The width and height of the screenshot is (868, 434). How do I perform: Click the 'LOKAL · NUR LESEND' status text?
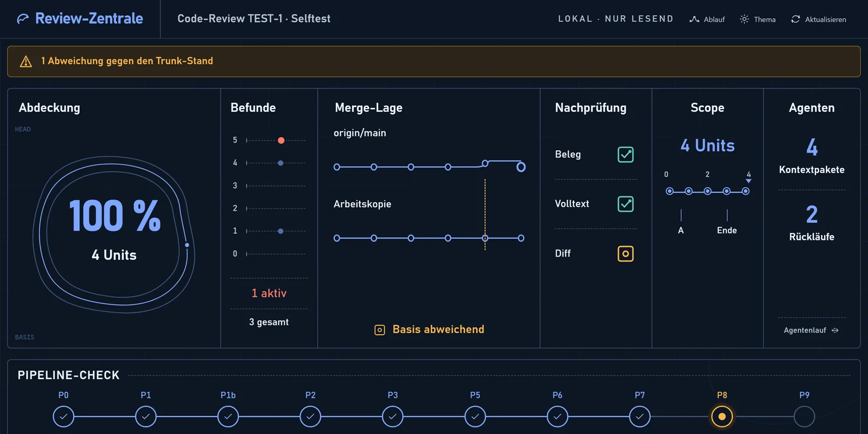coord(616,19)
